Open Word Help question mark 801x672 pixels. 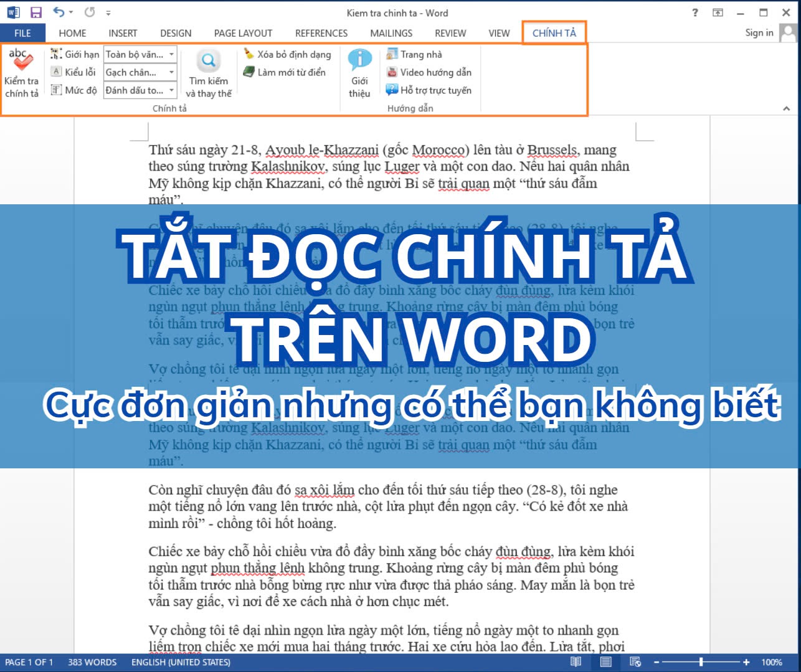point(695,12)
